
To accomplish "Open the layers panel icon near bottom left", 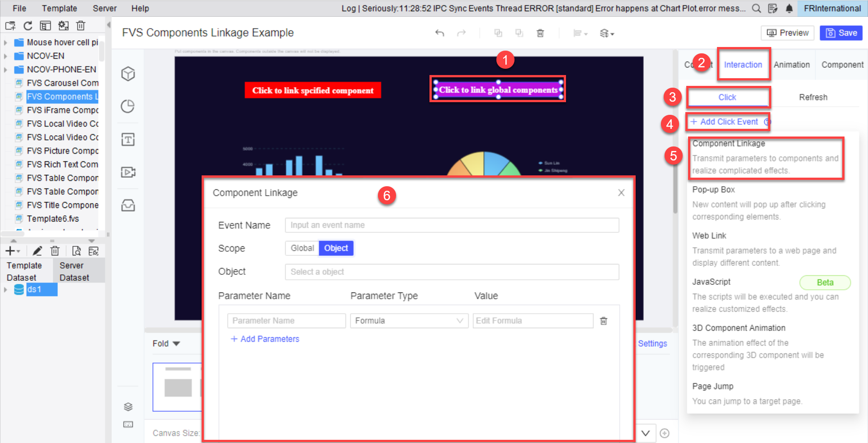I will [x=128, y=406].
